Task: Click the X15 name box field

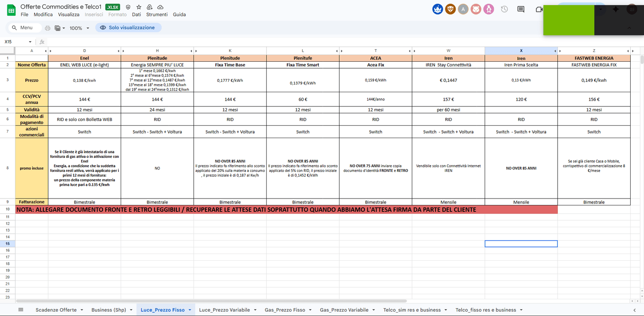Action: coord(15,42)
